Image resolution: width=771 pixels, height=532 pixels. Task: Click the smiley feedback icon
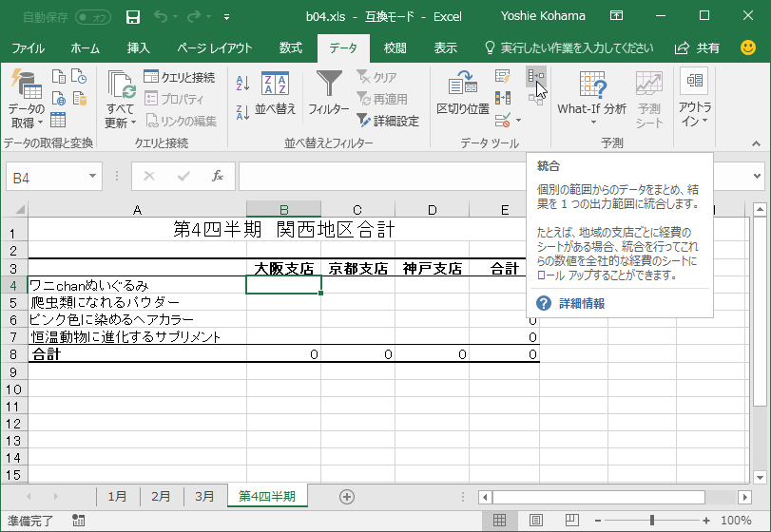[748, 47]
